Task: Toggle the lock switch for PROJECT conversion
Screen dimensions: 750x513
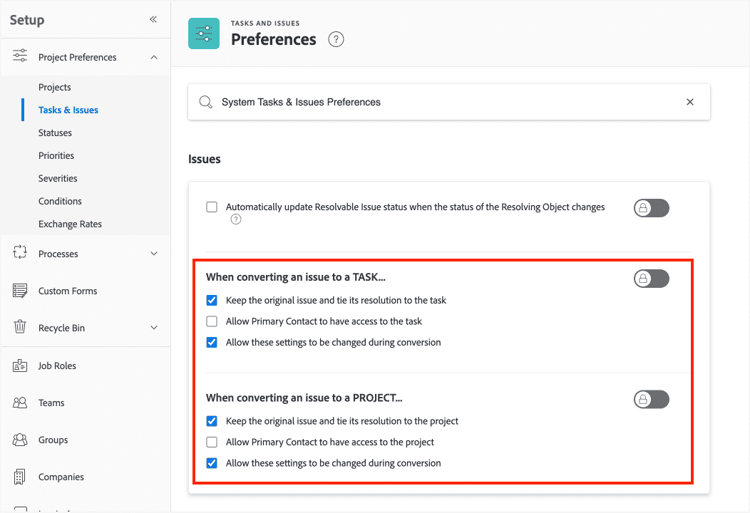Action: tap(651, 400)
